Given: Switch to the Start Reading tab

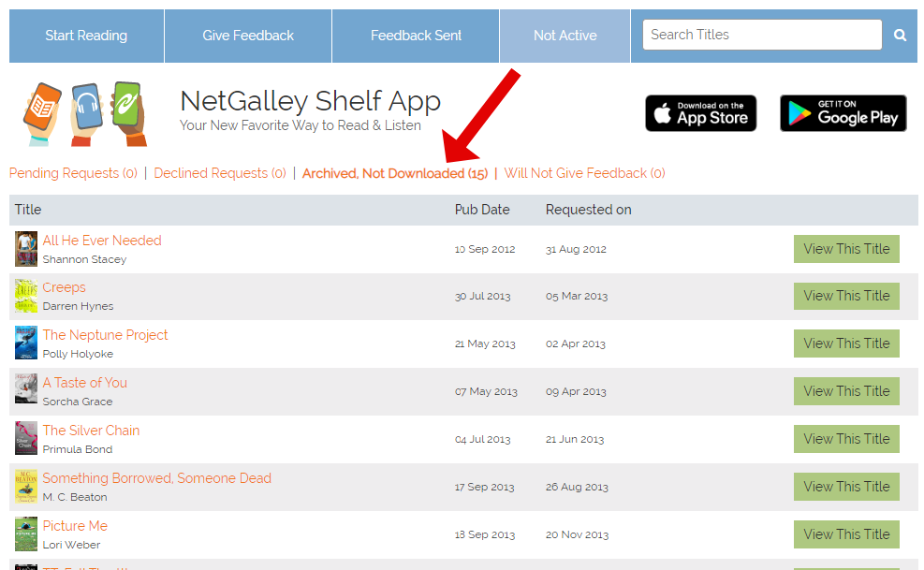Looking at the screenshot, I should click(86, 36).
